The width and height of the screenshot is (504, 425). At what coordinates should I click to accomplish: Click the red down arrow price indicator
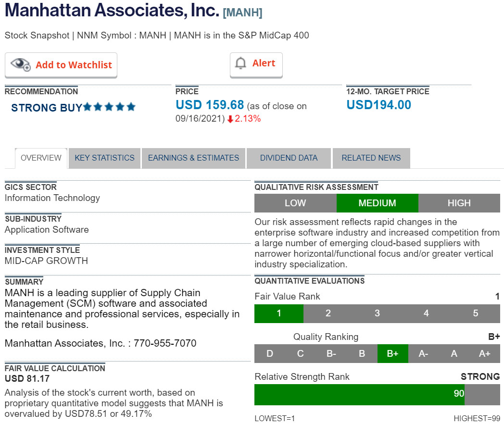coord(230,119)
